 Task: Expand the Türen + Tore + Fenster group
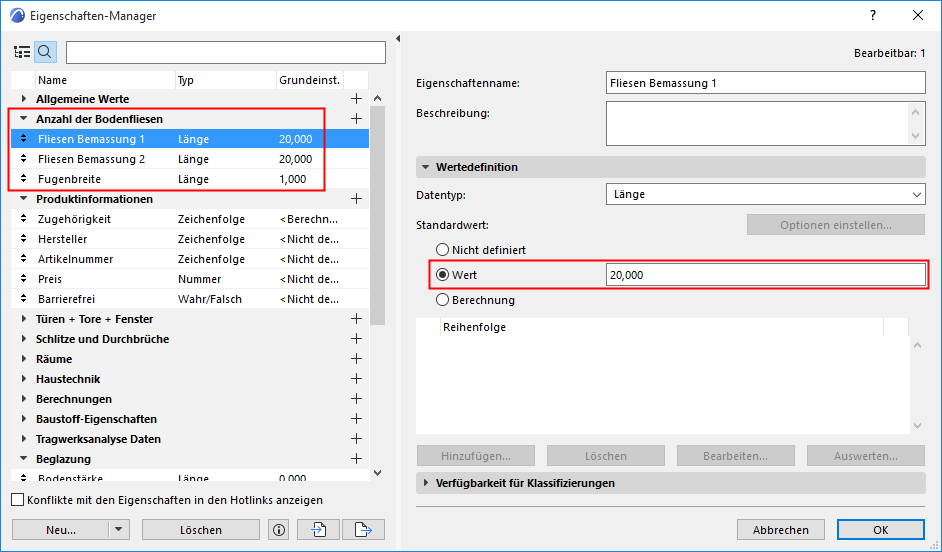click(x=24, y=319)
